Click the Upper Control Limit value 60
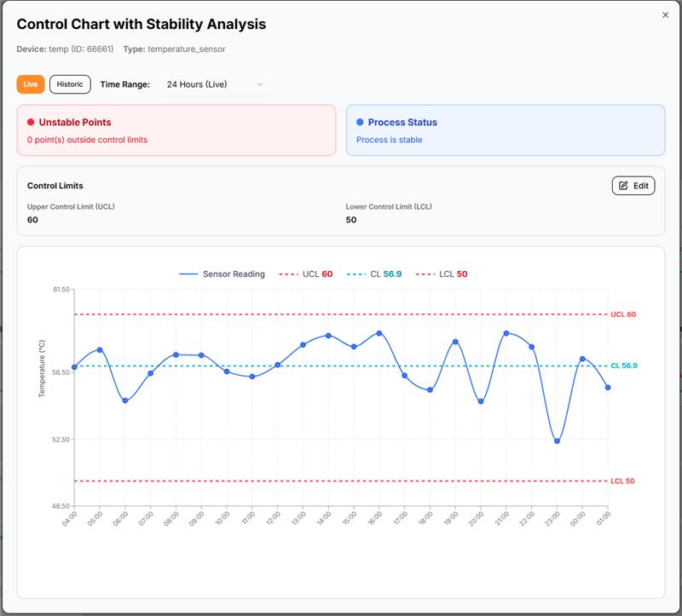The width and height of the screenshot is (682, 616). point(32,220)
